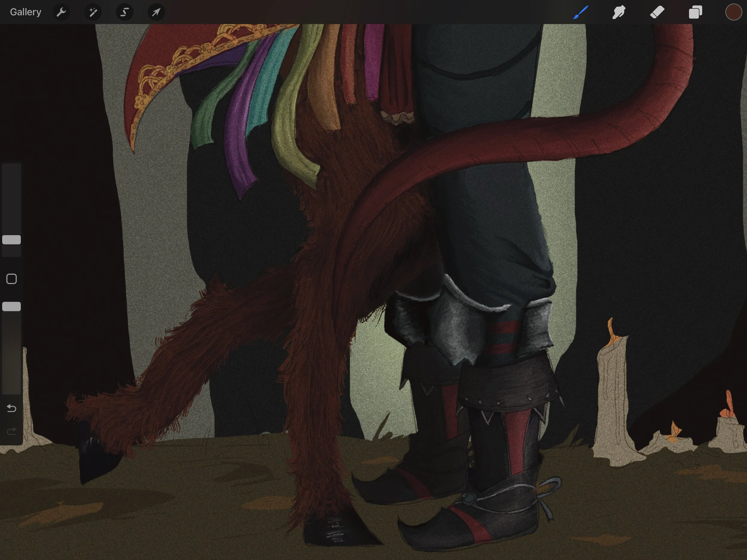Activate the Selection tool (S icon)
Viewport: 747px width, 560px height.
(125, 12)
